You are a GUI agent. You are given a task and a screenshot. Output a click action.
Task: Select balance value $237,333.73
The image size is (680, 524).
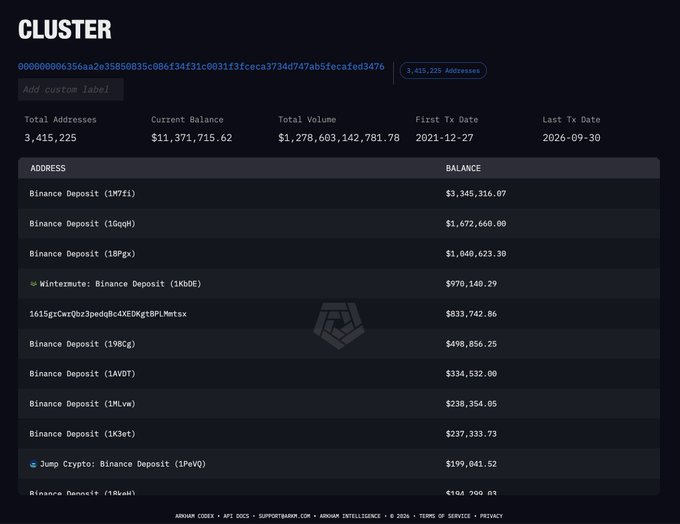pos(471,434)
